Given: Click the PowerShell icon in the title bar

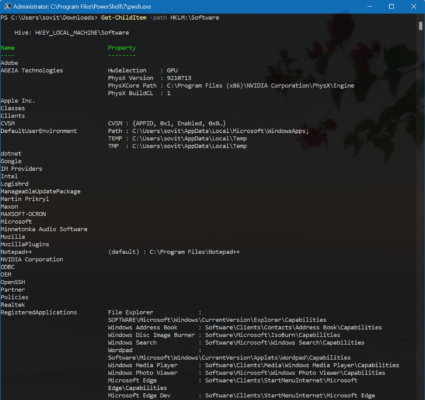Looking at the screenshot, I should (x=7, y=7).
